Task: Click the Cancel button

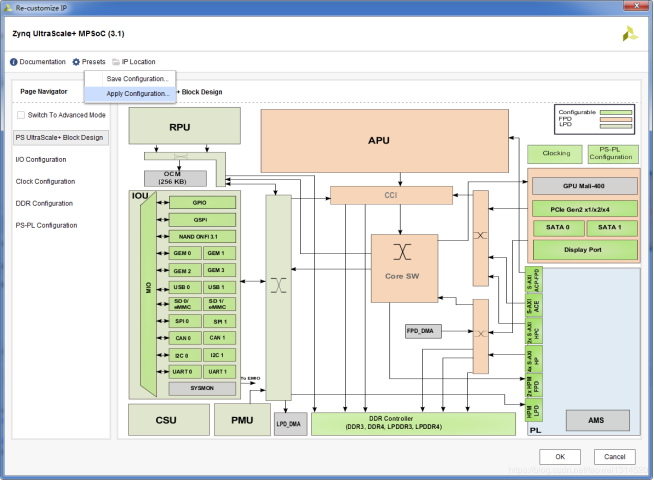Action: (614, 457)
